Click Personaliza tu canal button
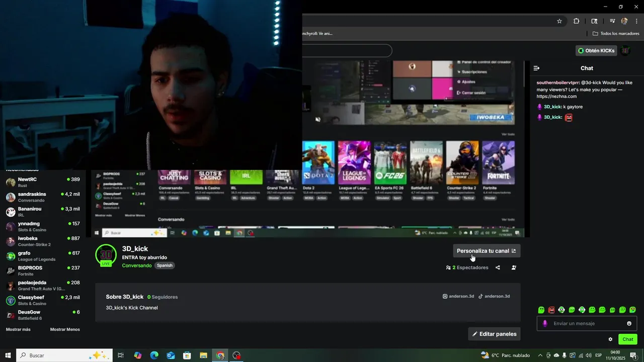644x362 pixels. pyautogui.click(x=487, y=251)
